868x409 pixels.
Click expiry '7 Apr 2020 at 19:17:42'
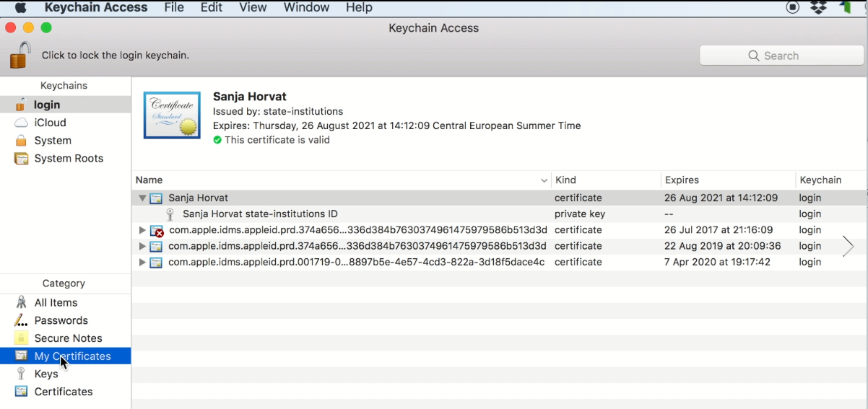click(x=717, y=262)
